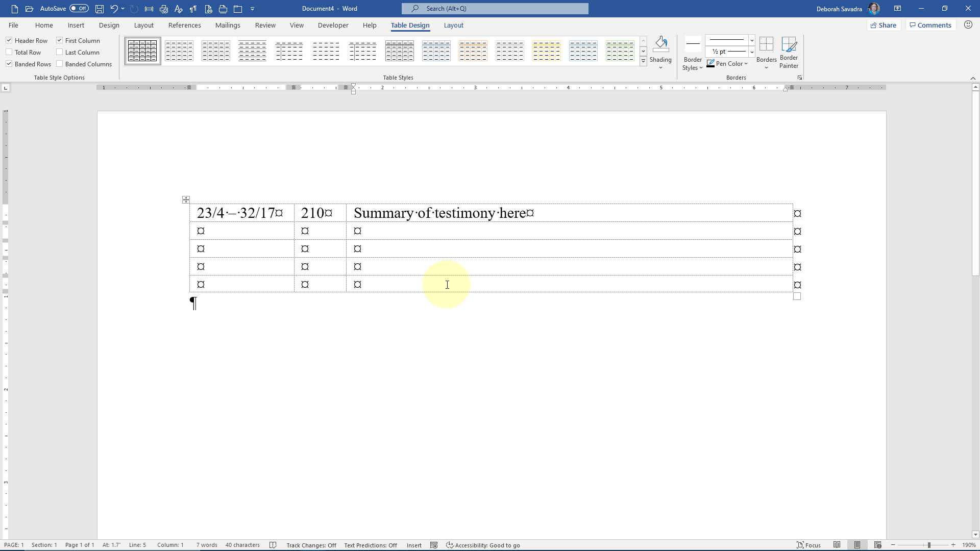This screenshot has width=980, height=551.
Task: Toggle paragraph marks via the pilcrow icon
Action: [x=193, y=9]
